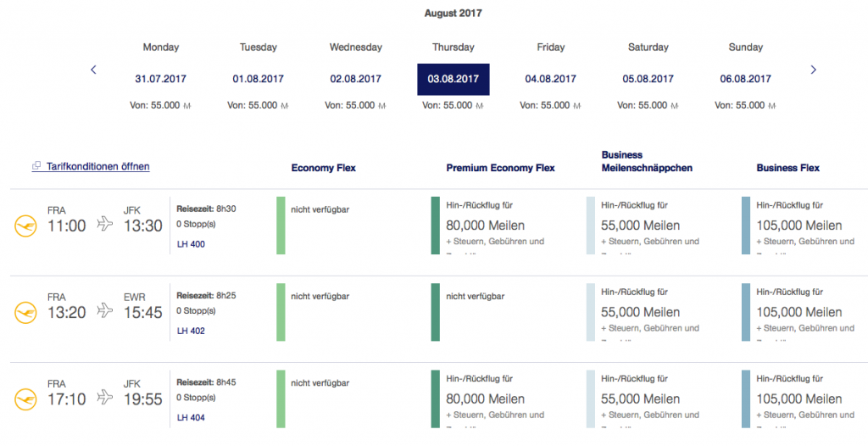
Task: Click the previous week left arrow
Action: (x=94, y=70)
